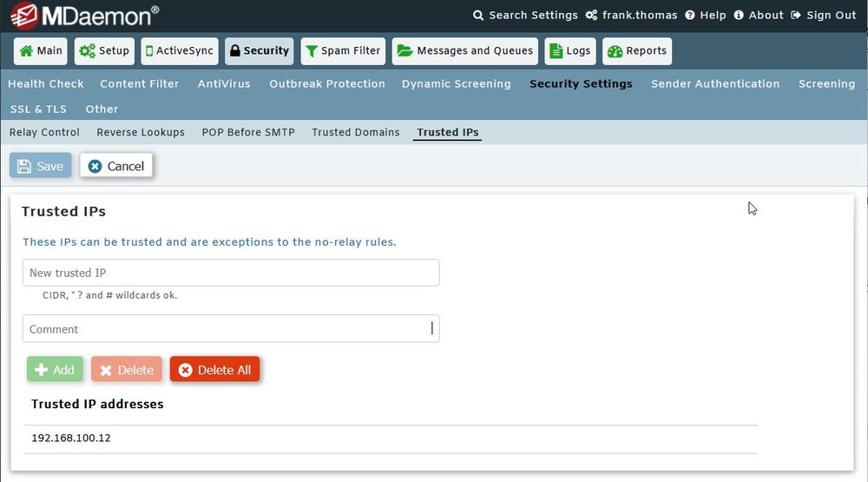
Task: Click the X circle icon on Cancel
Action: coord(95,166)
